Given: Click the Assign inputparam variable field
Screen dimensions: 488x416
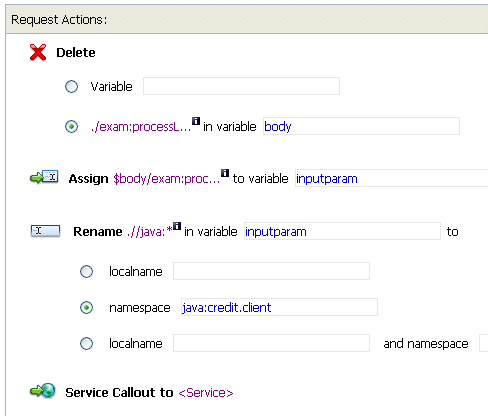Looking at the screenshot, I should pos(391,178).
